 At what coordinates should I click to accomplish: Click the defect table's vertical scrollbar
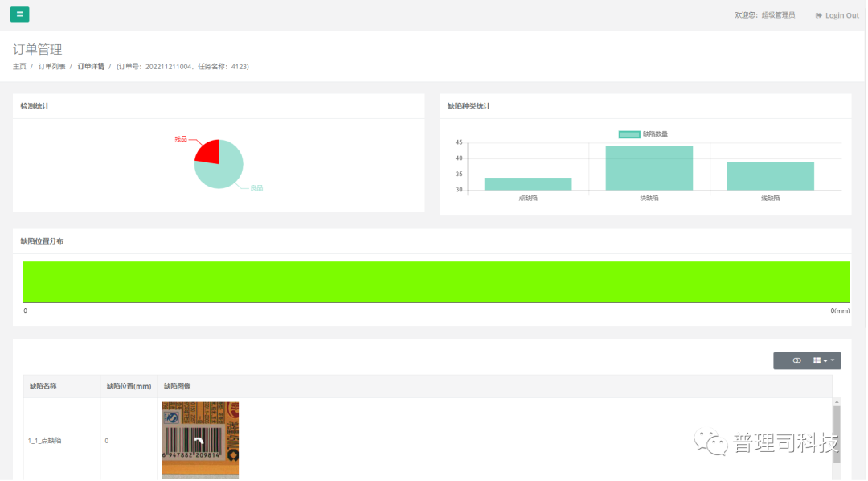[837, 434]
